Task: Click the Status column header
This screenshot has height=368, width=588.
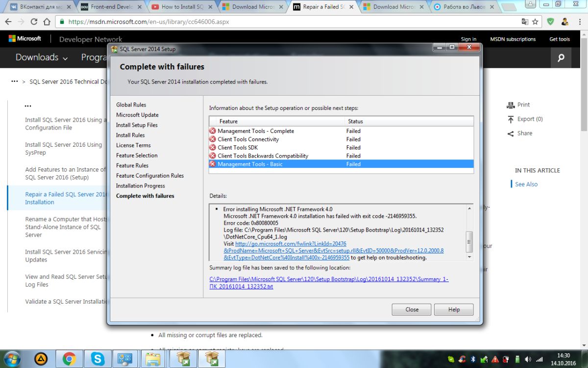Action: coord(409,121)
